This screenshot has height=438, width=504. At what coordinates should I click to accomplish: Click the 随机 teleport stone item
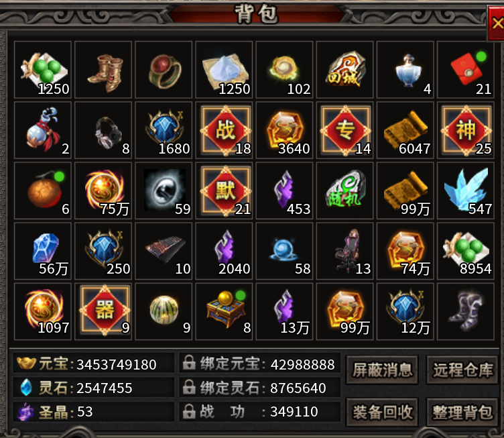344,190
